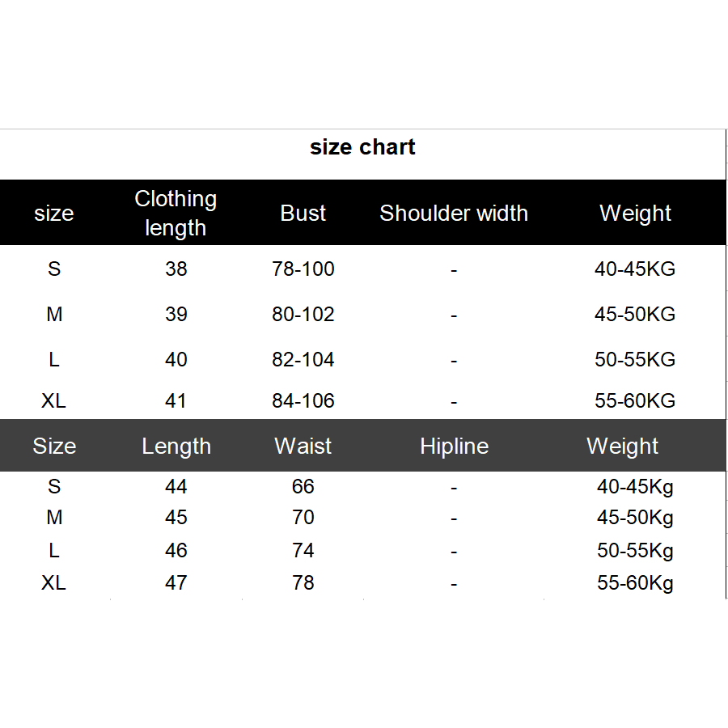This screenshot has height=728, width=728.
Task: Select the "Shoulder width" header cell
Action: [454, 213]
